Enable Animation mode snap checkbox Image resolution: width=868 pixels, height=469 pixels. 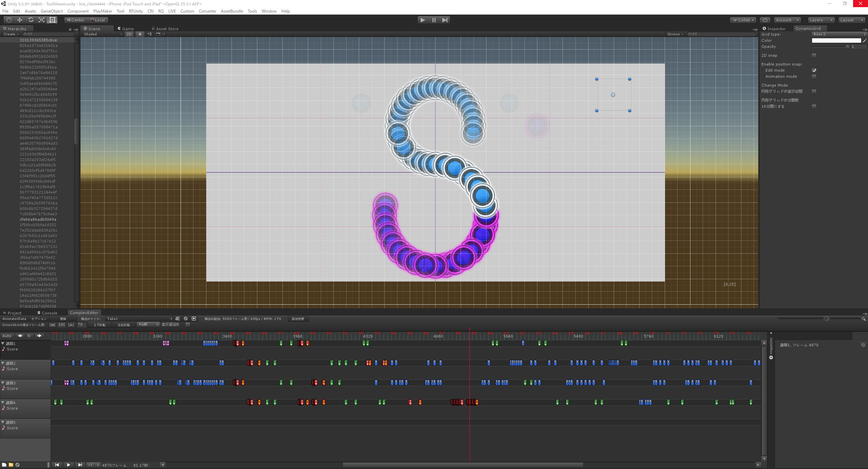[x=814, y=76]
